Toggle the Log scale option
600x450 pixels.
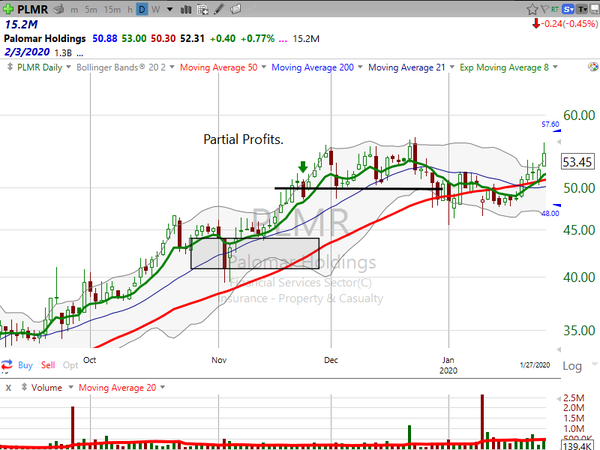[x=571, y=367]
